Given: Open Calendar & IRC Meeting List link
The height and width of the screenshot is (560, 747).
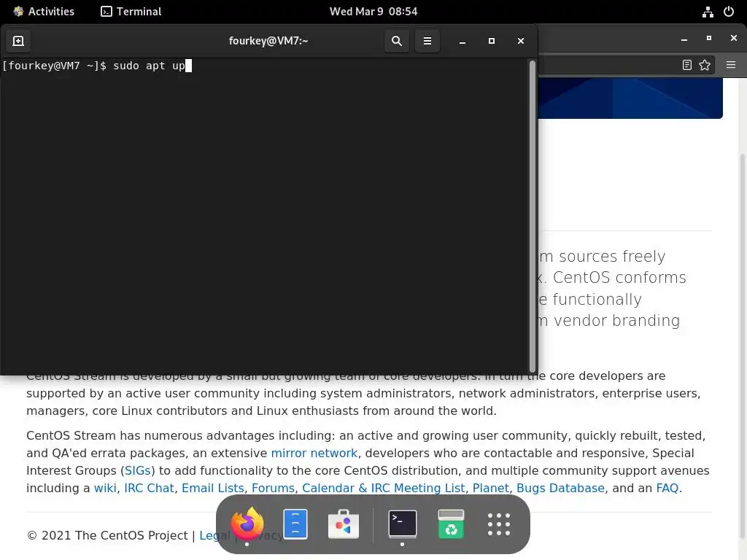Looking at the screenshot, I should (384, 488).
